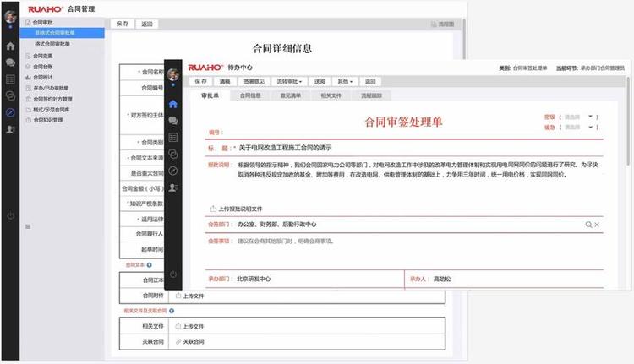Click 流程图 button in 合同管理 window

(443, 24)
